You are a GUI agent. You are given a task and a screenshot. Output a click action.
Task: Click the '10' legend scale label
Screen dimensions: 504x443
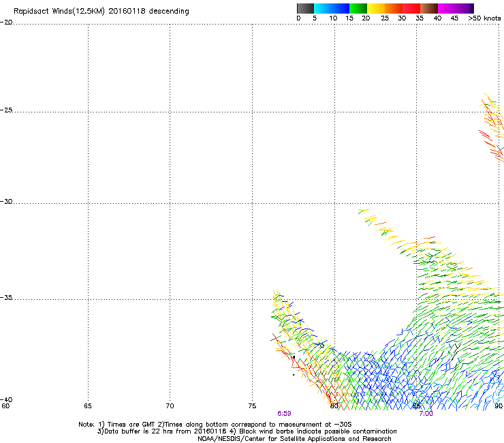[x=333, y=18]
